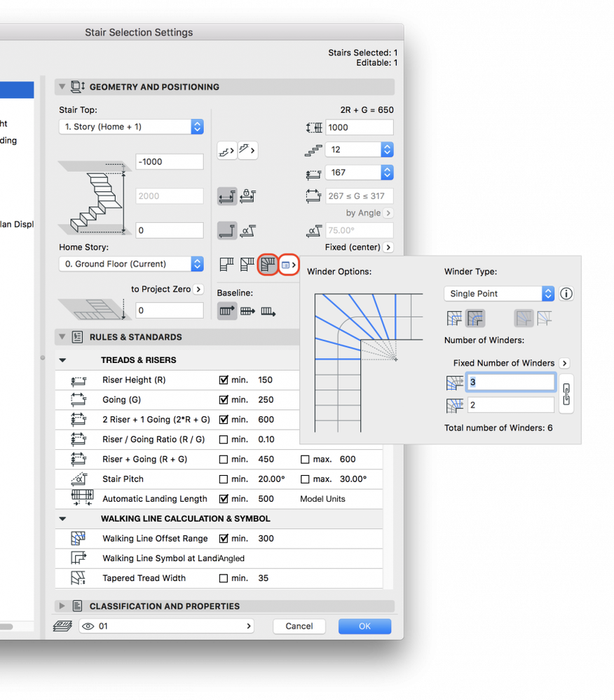Screen dimensions: 614x700
Task: Collapse the Treads & Risers group
Action: point(62,360)
